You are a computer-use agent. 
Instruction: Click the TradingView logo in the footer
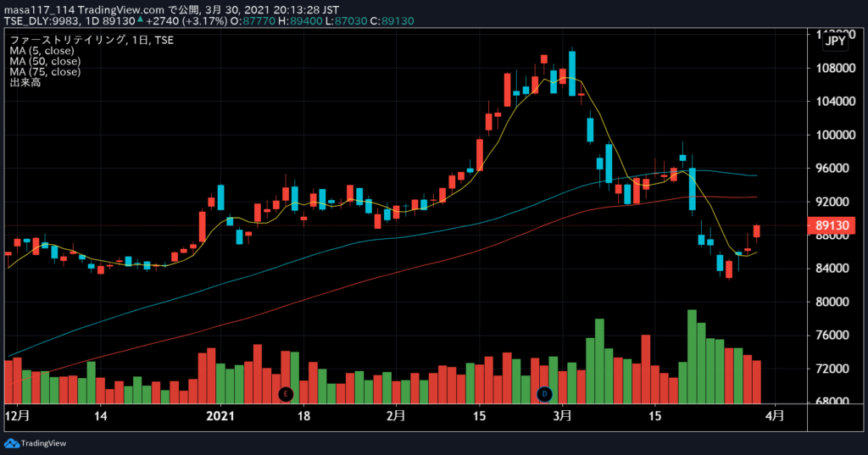(x=36, y=443)
